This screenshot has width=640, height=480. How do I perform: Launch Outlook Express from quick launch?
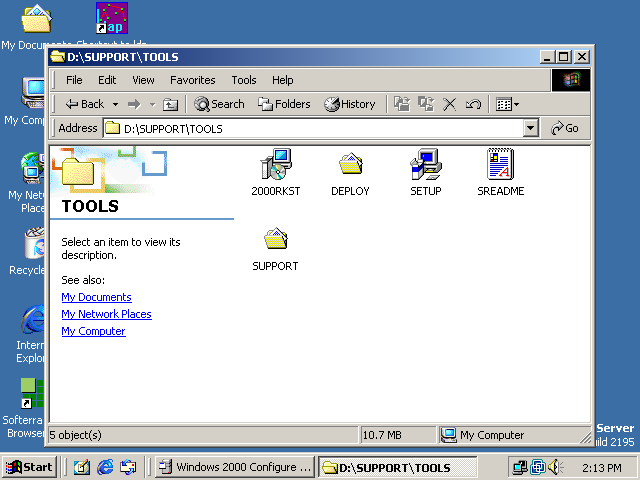click(x=128, y=467)
